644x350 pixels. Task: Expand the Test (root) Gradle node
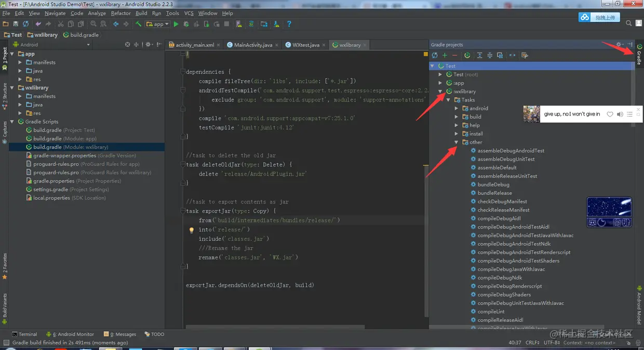pyautogui.click(x=441, y=74)
